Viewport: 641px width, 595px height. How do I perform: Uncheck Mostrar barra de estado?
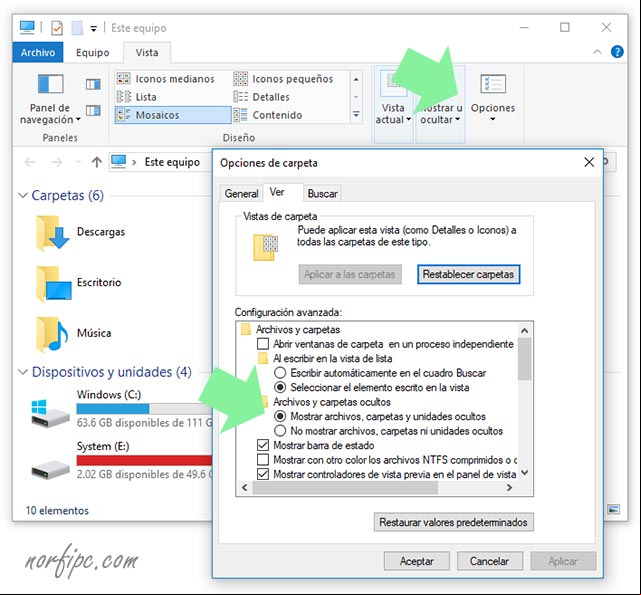[263, 445]
